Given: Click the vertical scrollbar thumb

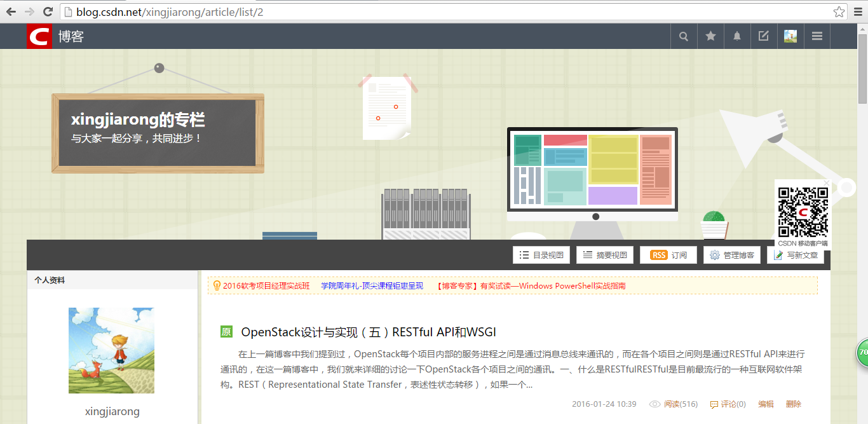Looking at the screenshot, I should 862,69.
